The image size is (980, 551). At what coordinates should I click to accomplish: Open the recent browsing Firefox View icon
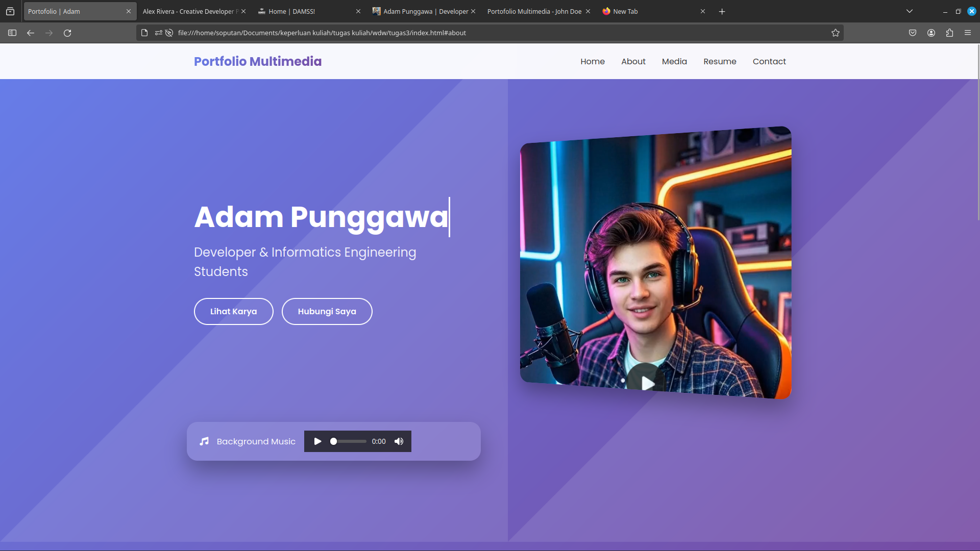click(10, 11)
